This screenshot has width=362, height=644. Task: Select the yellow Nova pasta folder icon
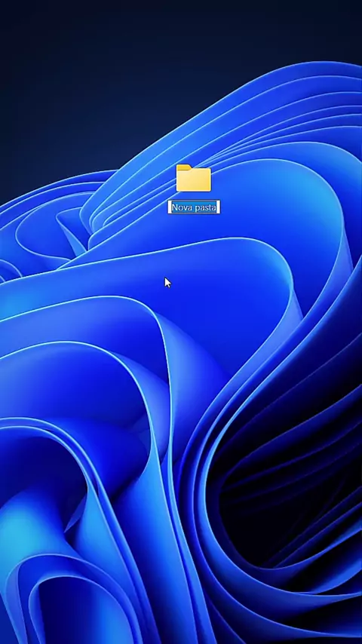click(194, 178)
